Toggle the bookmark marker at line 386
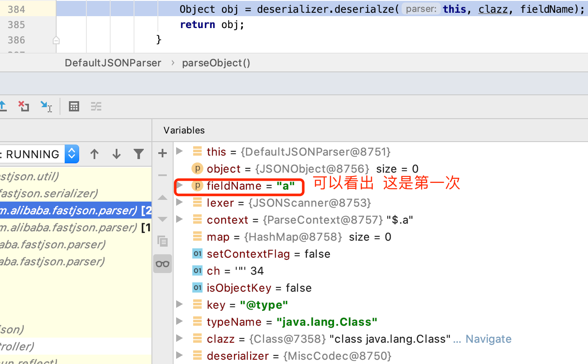Image resolution: width=588 pixels, height=364 pixels. (56, 39)
